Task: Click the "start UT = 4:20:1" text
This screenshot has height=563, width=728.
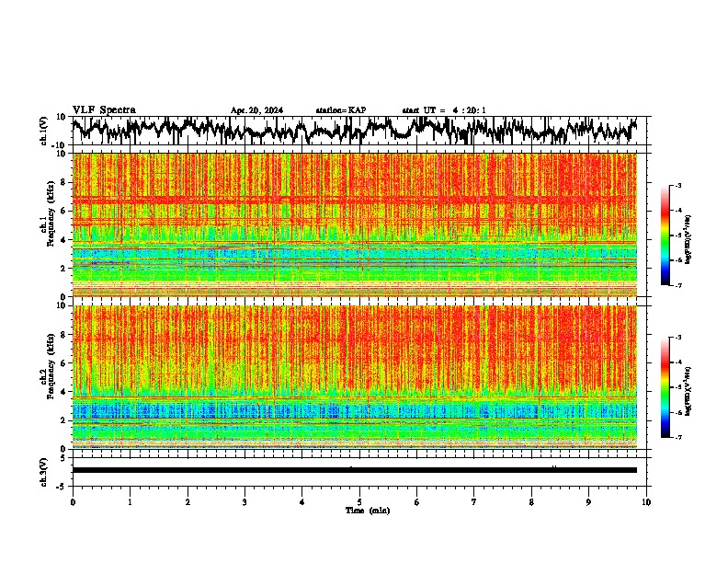Action: click(x=444, y=110)
